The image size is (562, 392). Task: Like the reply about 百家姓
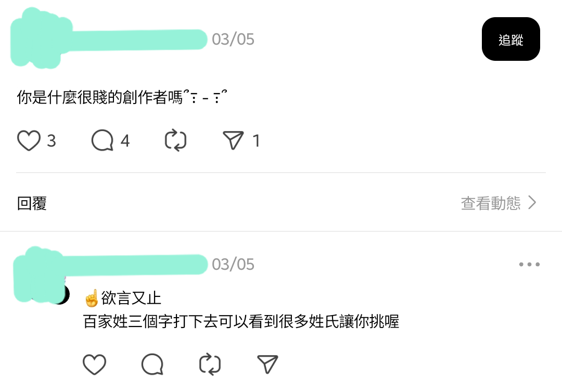[94, 364]
